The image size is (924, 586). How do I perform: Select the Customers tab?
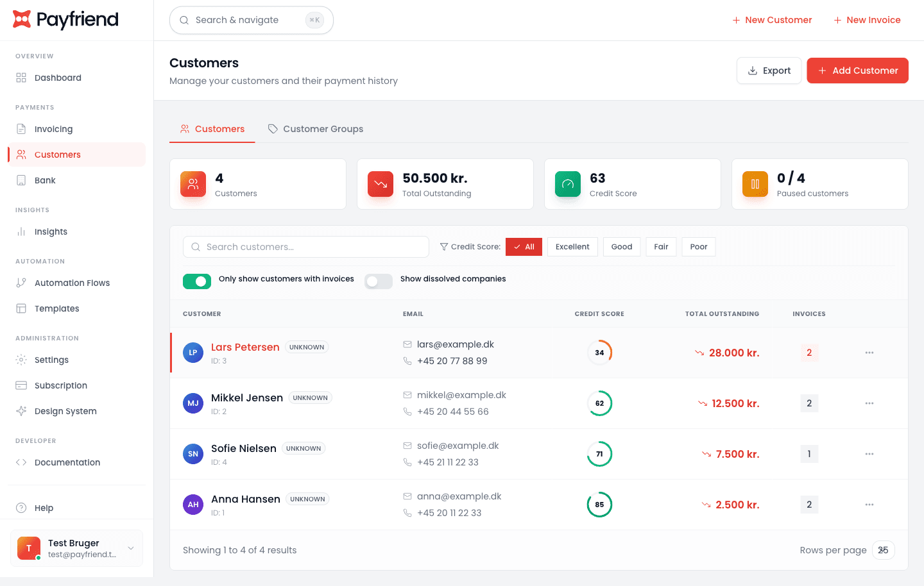pos(212,129)
